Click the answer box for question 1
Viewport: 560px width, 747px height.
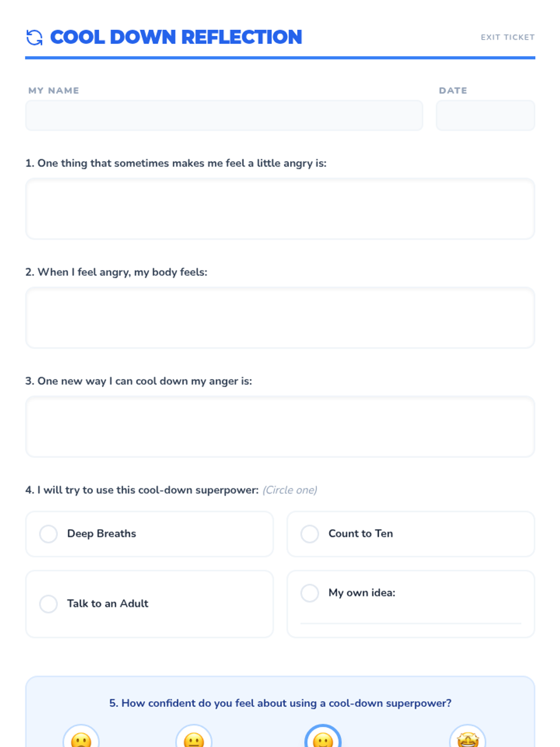click(x=280, y=209)
